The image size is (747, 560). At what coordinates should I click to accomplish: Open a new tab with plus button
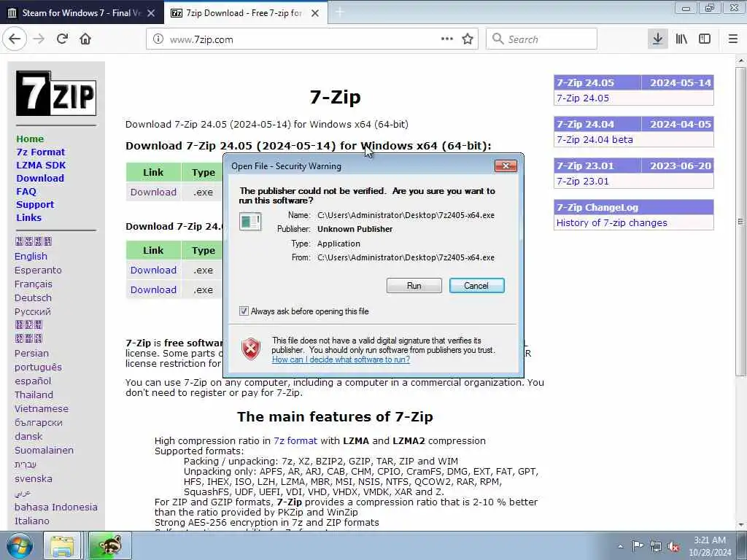coord(340,12)
